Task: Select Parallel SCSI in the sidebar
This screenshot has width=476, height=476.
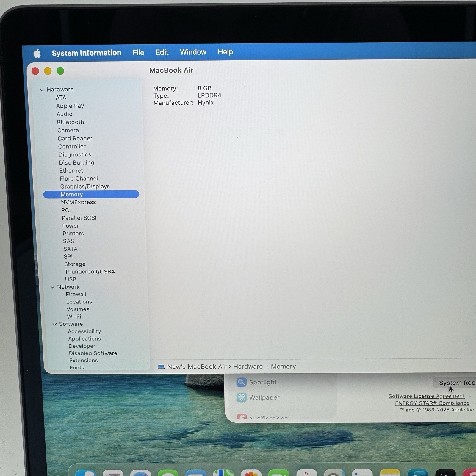Action: point(79,218)
